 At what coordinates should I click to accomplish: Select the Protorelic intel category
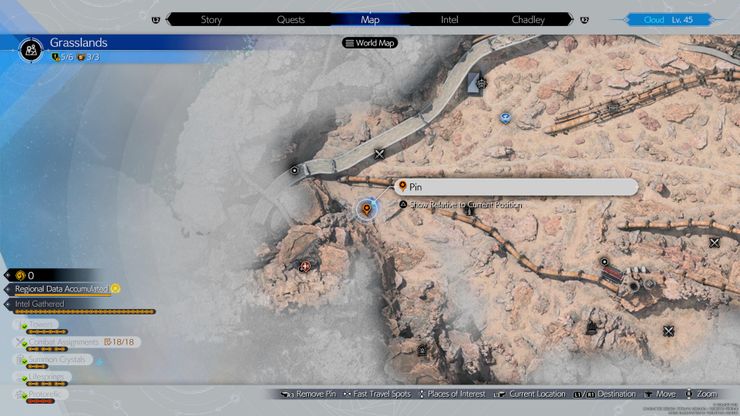(x=41, y=394)
